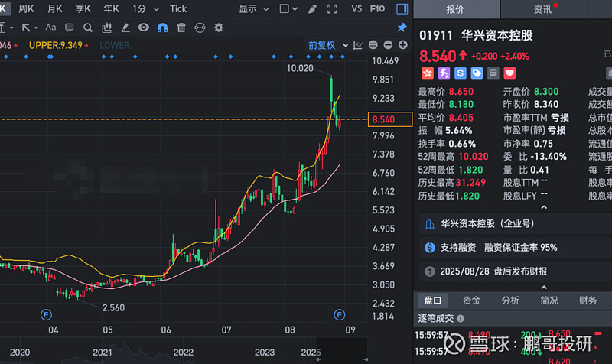Expand the arrow tool options

click(x=36, y=28)
